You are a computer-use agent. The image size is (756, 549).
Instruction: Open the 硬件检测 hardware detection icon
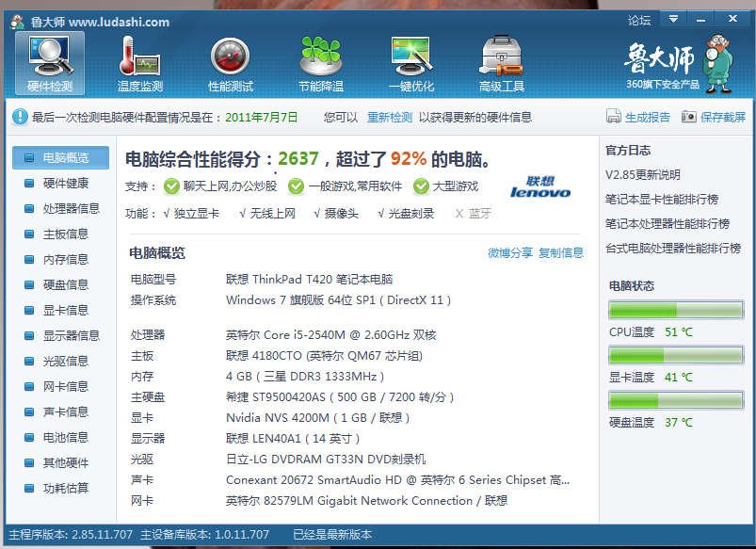pos(50,57)
